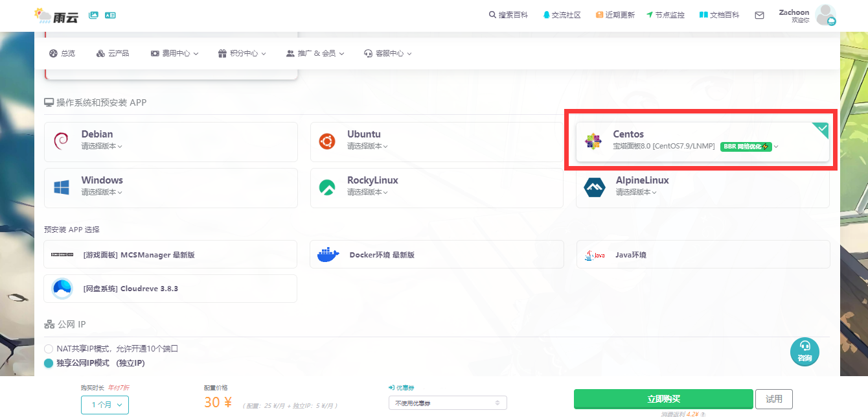Select the RockyLinux logo
This screenshot has height=417, width=868.
[327, 187]
